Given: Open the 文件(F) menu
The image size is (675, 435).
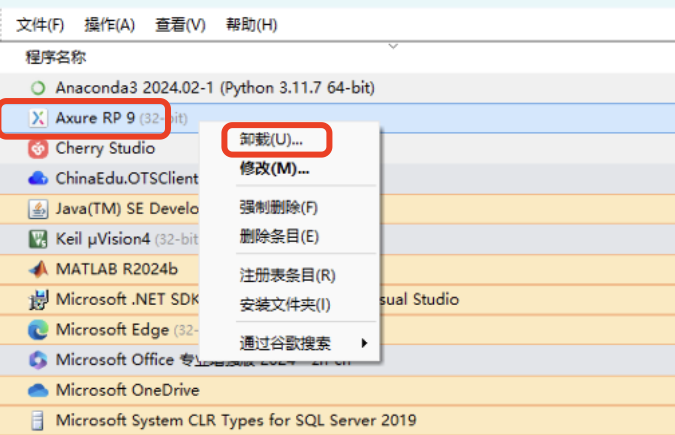Looking at the screenshot, I should pos(40,25).
